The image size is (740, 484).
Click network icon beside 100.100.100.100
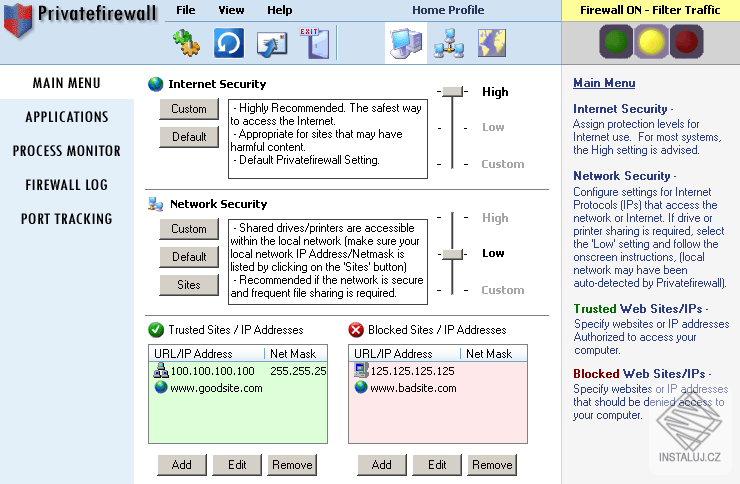161,370
